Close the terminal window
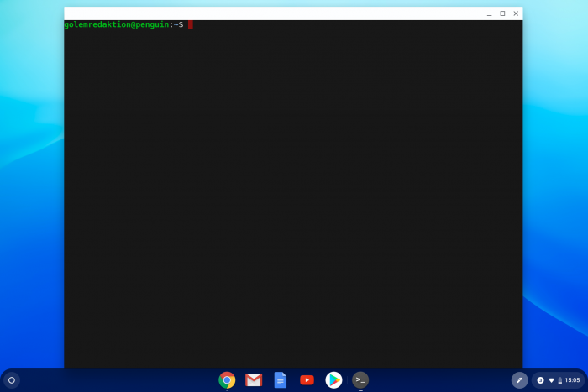Viewport: 588px width, 392px height. tap(516, 13)
